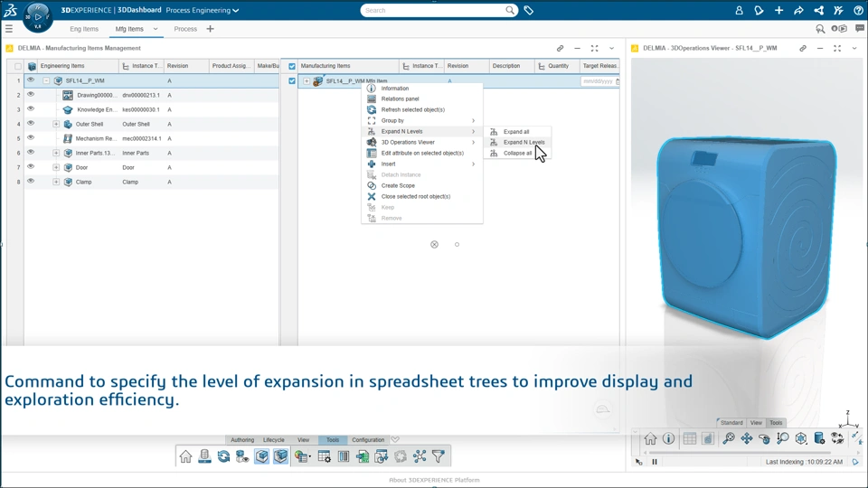This screenshot has width=868, height=488.
Task: Toggle visibility eye for Clamp row
Action: click(x=31, y=181)
